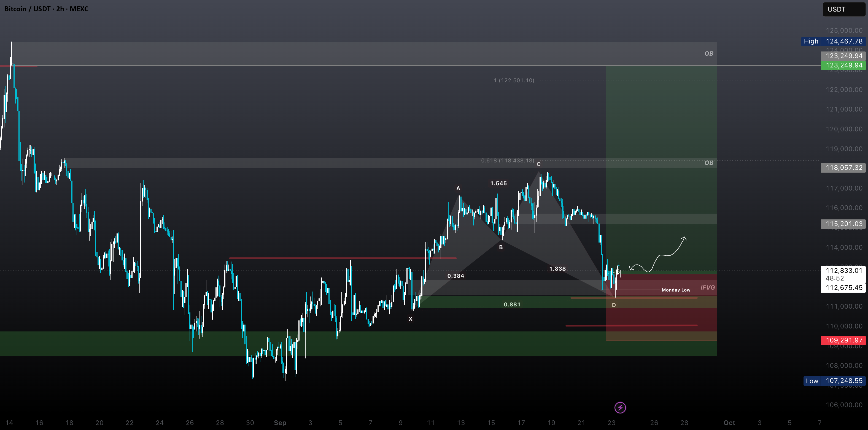Select the green 123,249.94 target price label
Screen dimensions: 868x430
pos(843,65)
